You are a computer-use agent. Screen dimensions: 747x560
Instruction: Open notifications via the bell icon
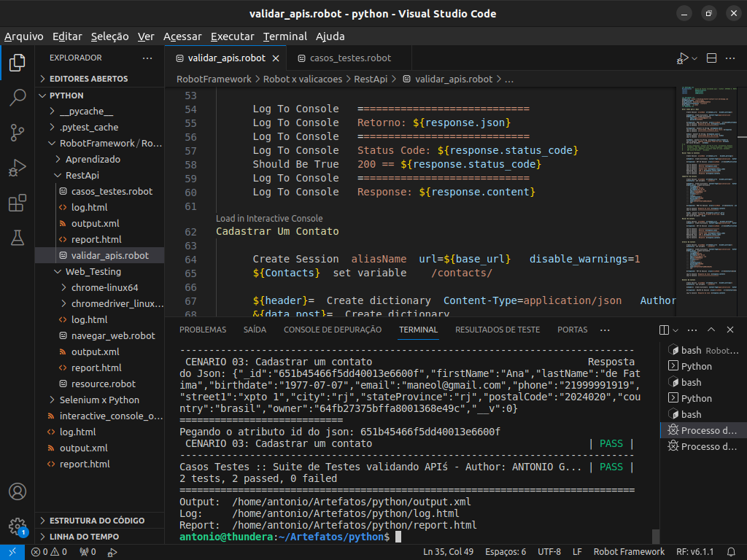click(x=732, y=552)
